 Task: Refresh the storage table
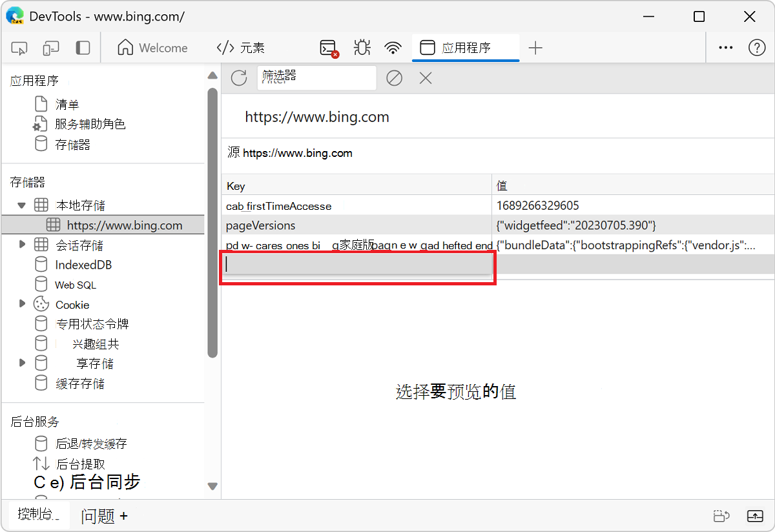coord(239,78)
